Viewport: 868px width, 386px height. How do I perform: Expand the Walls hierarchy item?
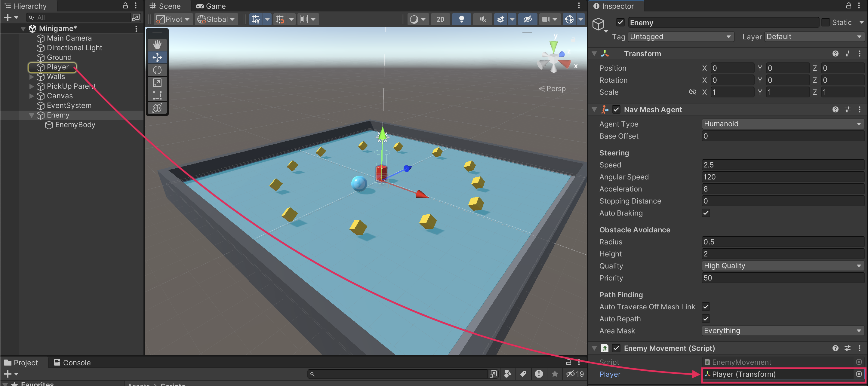coord(31,77)
